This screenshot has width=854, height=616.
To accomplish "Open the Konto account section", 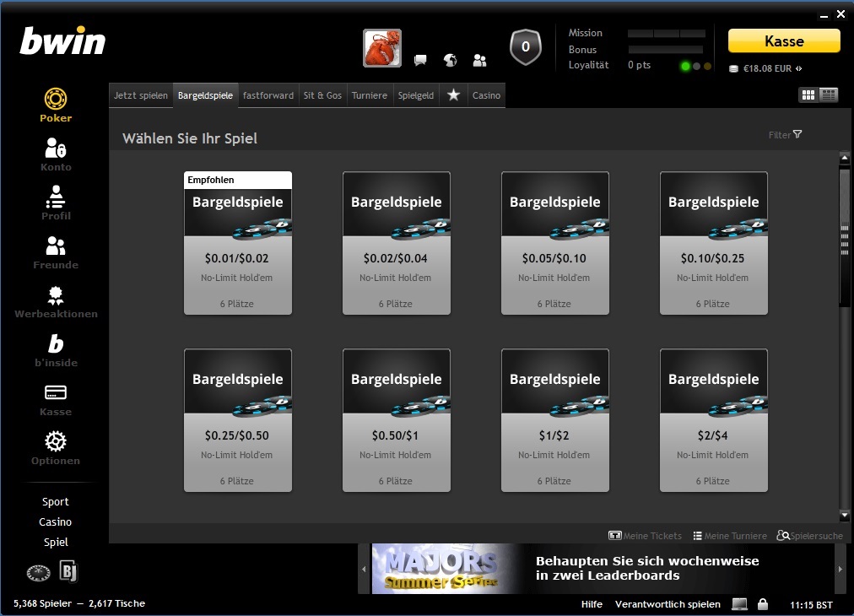I will 56,154.
